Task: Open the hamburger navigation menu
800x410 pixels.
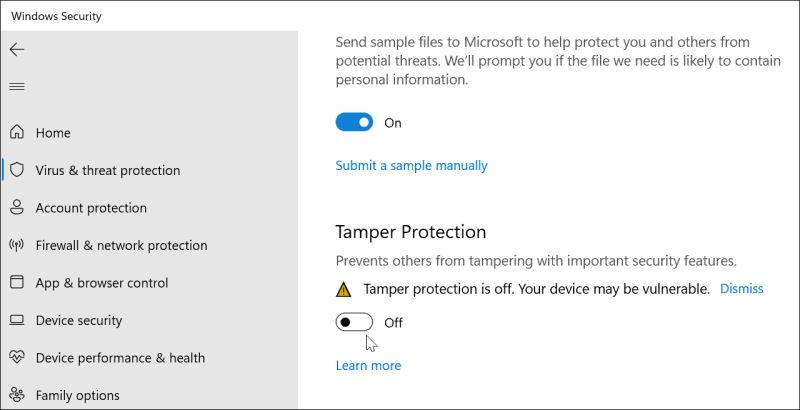Action: click(17, 87)
